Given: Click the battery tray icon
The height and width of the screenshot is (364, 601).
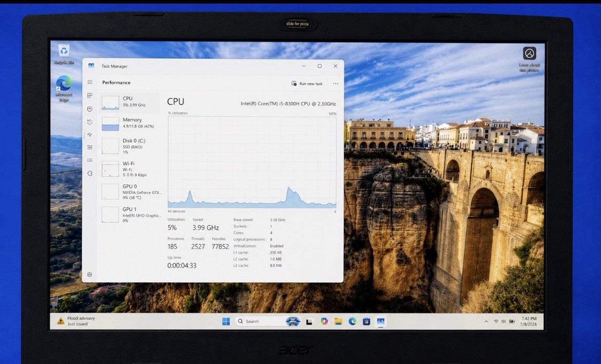Looking at the screenshot, I should 512,321.
